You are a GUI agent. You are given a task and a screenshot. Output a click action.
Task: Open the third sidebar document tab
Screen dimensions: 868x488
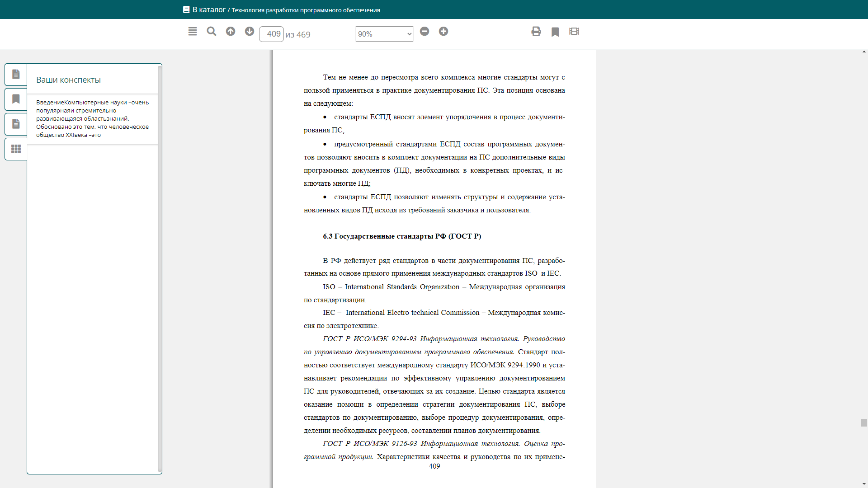click(x=16, y=124)
